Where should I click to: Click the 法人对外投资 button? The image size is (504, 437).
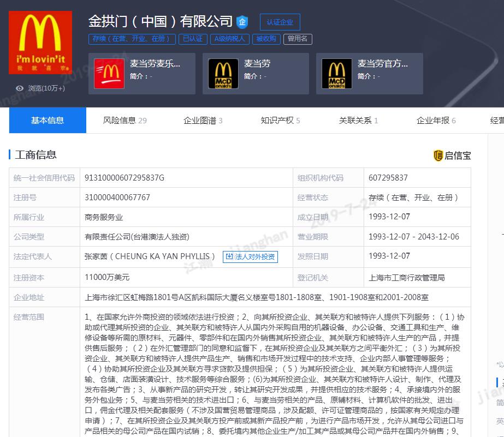[251, 256]
